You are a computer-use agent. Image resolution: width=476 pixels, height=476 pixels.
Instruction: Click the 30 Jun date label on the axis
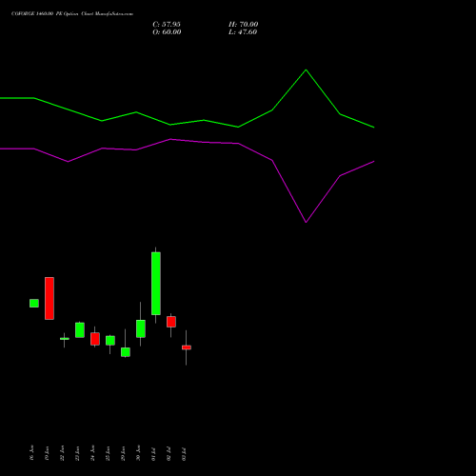(x=138, y=453)
